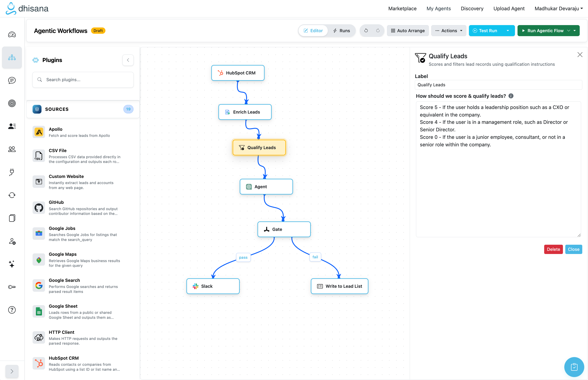Click the plug integrations sidebar icon
588x380 pixels.
(12, 172)
